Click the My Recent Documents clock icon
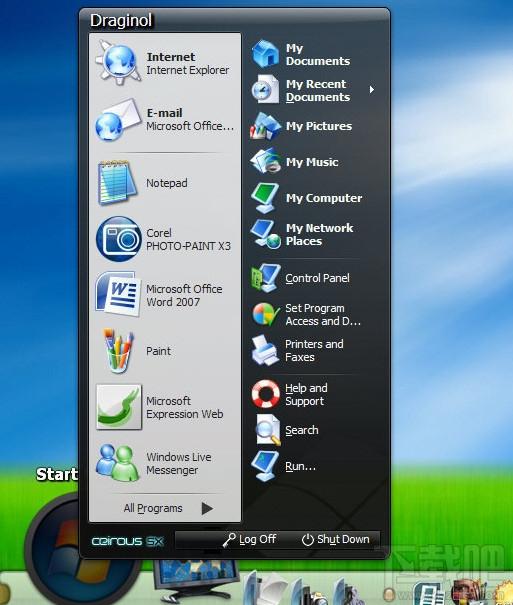 pyautogui.click(x=265, y=90)
